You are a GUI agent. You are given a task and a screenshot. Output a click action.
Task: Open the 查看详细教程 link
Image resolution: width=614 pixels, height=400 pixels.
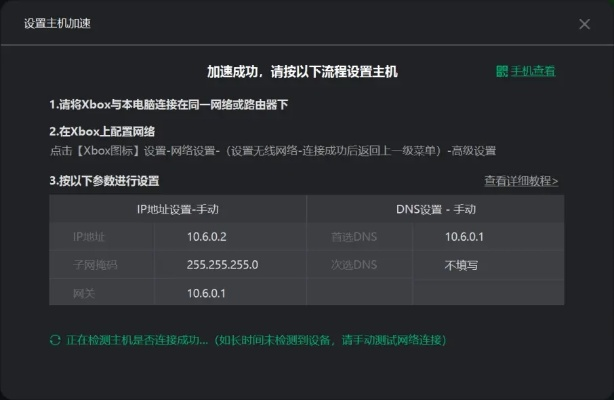(x=521, y=181)
